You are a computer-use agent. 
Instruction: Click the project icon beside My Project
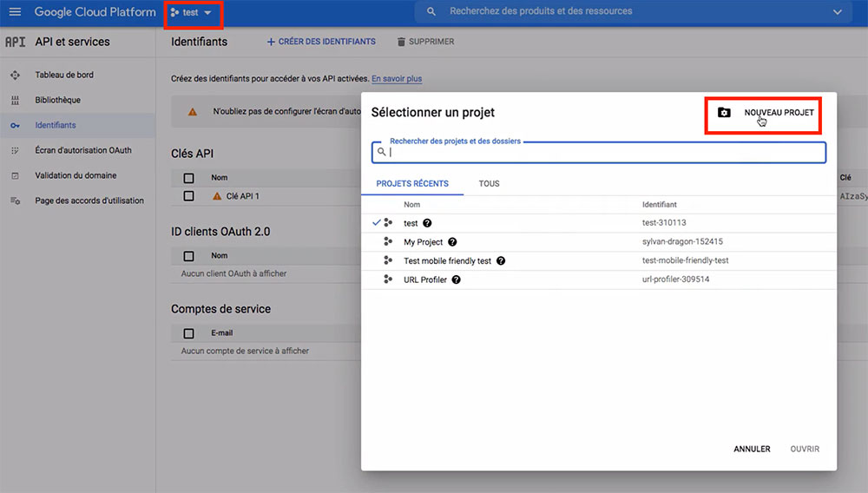[x=388, y=241]
